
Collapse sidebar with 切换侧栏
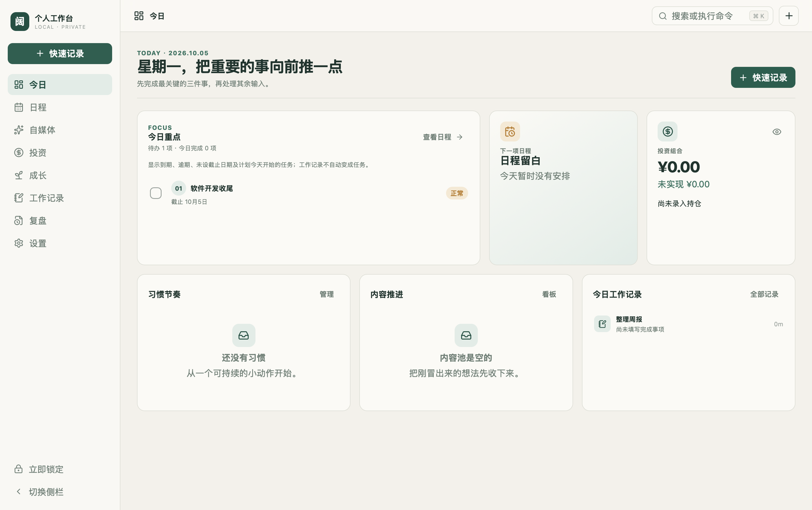[x=60, y=492]
